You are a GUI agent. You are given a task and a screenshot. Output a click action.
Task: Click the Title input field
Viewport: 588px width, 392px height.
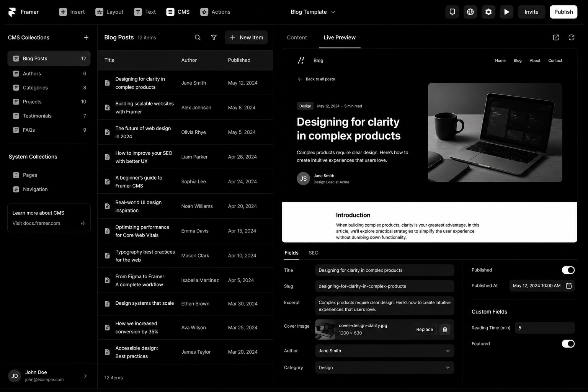[x=385, y=270]
